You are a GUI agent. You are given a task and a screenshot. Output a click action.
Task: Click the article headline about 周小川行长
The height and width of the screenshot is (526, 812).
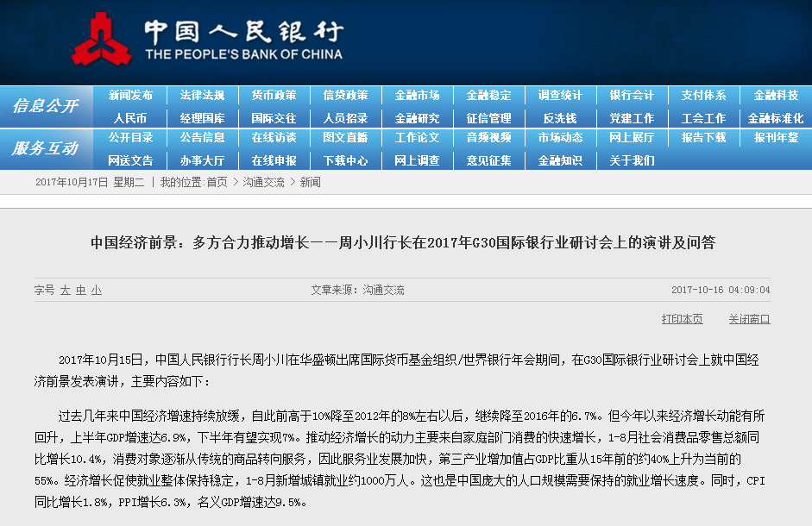pyautogui.click(x=403, y=242)
